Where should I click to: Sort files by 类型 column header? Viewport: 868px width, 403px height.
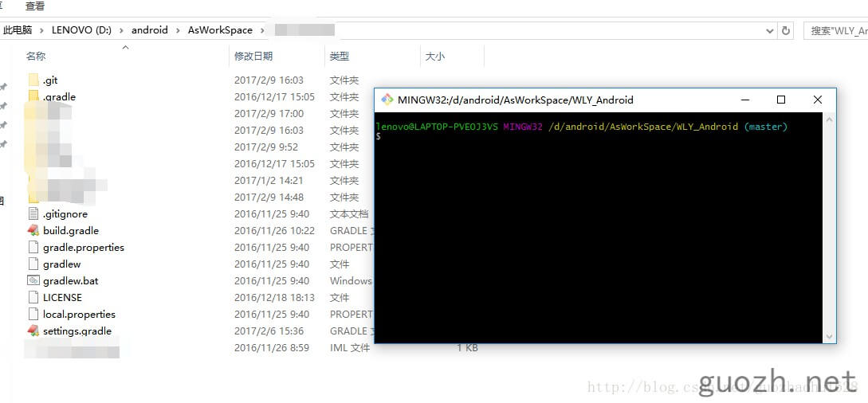[340, 57]
